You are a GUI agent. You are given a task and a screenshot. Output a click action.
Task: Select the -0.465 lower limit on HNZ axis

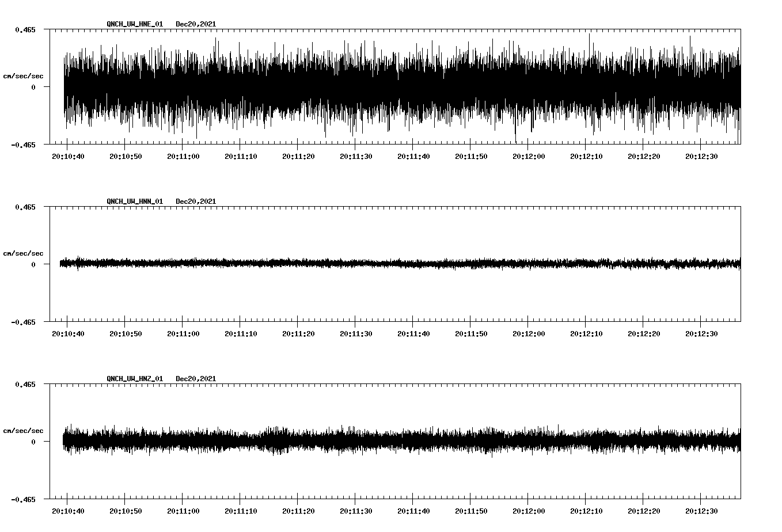click(23, 500)
